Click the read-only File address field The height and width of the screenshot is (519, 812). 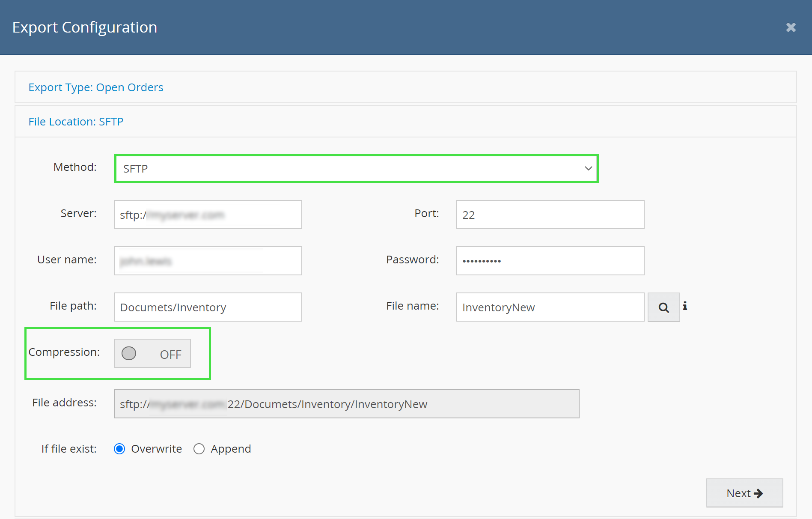click(x=346, y=404)
